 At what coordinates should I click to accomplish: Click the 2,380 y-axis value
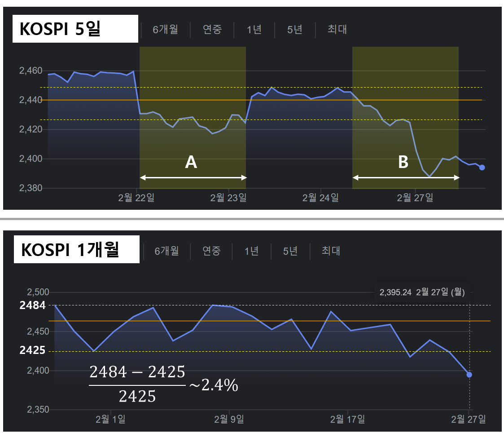[31, 188]
